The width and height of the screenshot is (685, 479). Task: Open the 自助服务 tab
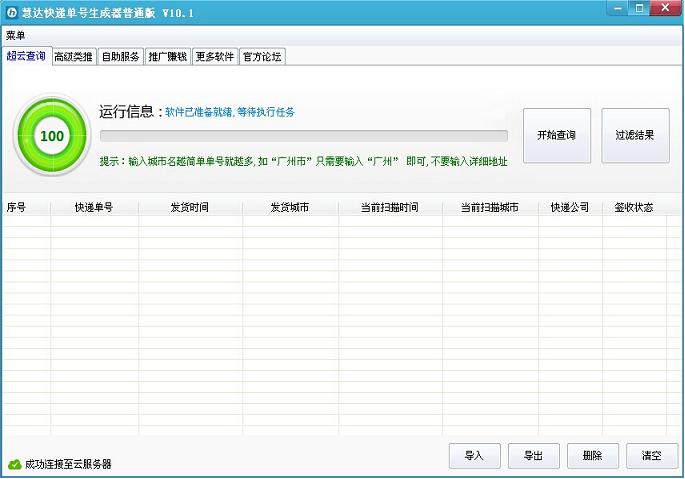tap(121, 57)
